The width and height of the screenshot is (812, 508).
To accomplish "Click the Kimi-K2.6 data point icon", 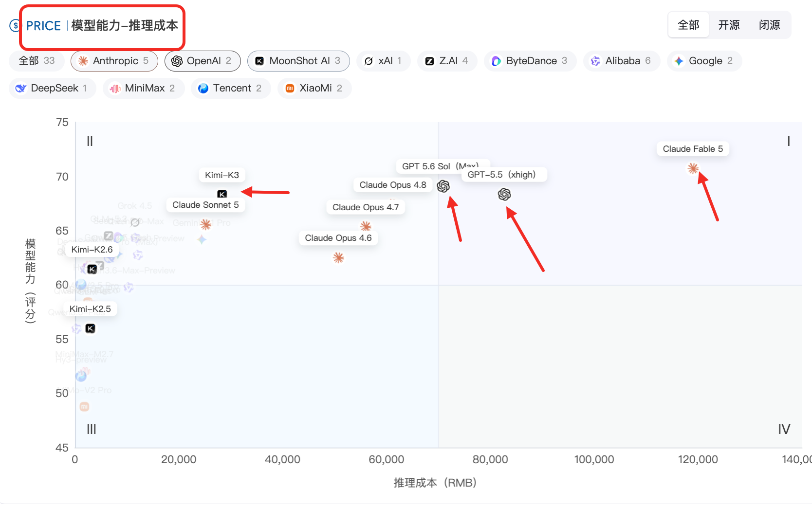I will [x=92, y=269].
